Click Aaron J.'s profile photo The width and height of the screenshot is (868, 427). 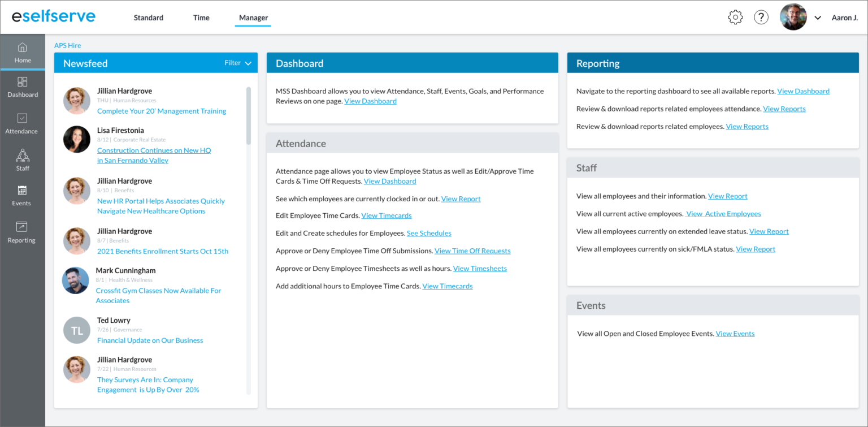click(x=793, y=18)
